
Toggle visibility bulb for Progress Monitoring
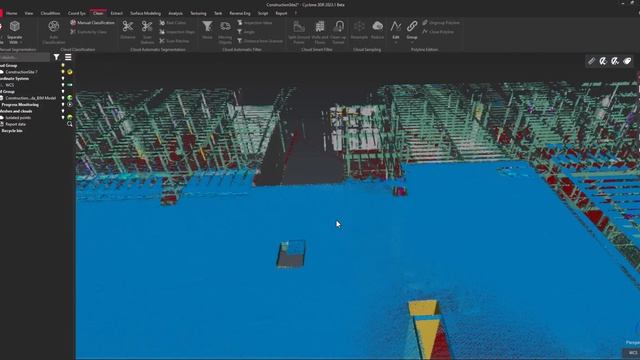63,104
